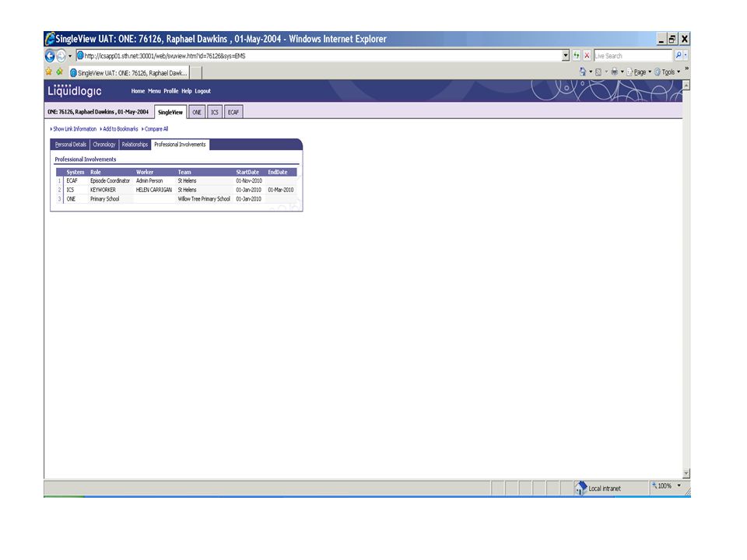
Task: Click the Add to Favorites icon
Action: [x=60, y=72]
